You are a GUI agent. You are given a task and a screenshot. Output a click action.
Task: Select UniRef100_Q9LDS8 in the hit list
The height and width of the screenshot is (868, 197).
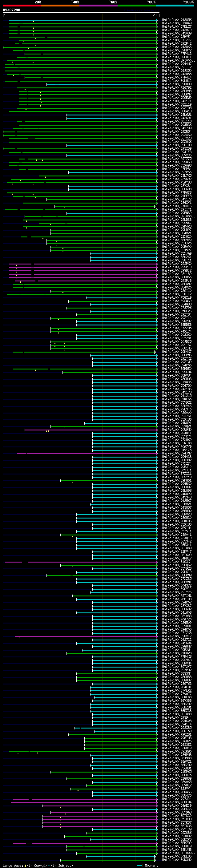pos(176,220)
